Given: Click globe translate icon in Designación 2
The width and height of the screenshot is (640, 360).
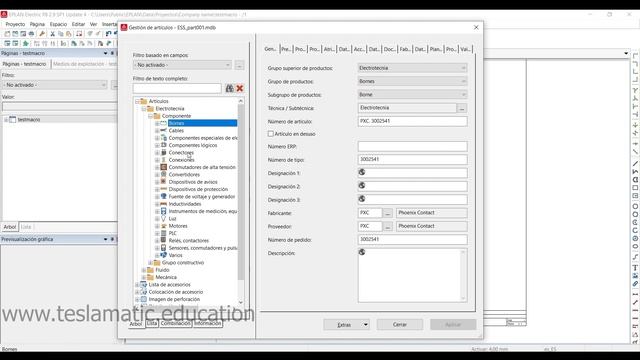Looking at the screenshot, I should coord(362,186).
